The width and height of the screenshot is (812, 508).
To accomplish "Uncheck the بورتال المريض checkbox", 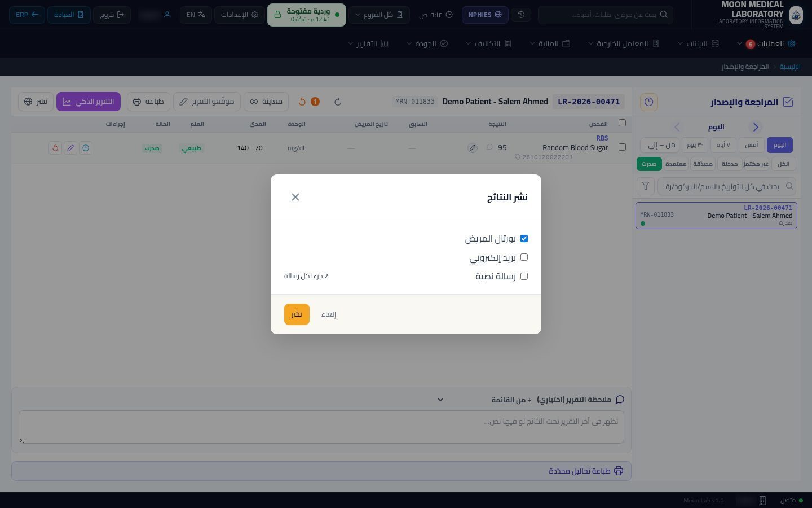I will (524, 239).
